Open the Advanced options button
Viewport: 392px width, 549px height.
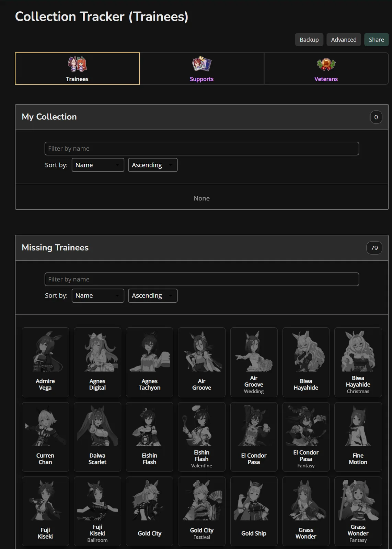344,39
